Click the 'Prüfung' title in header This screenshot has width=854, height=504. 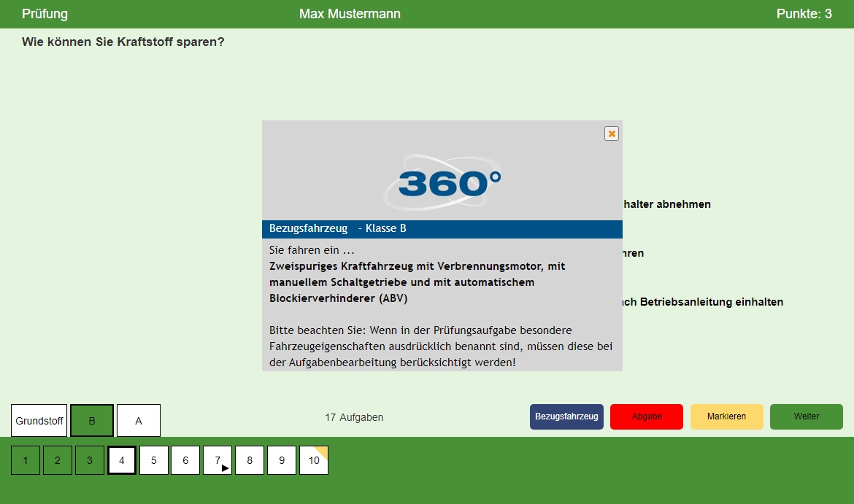point(45,14)
